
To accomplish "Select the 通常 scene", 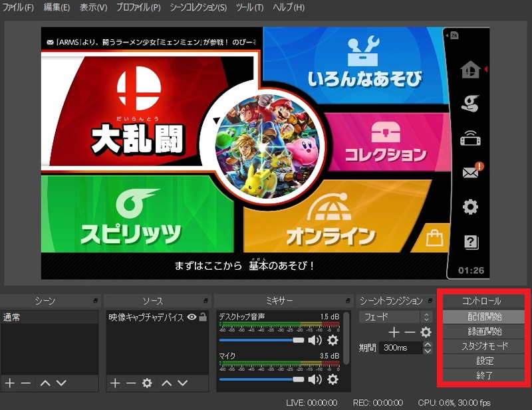I will [49, 317].
